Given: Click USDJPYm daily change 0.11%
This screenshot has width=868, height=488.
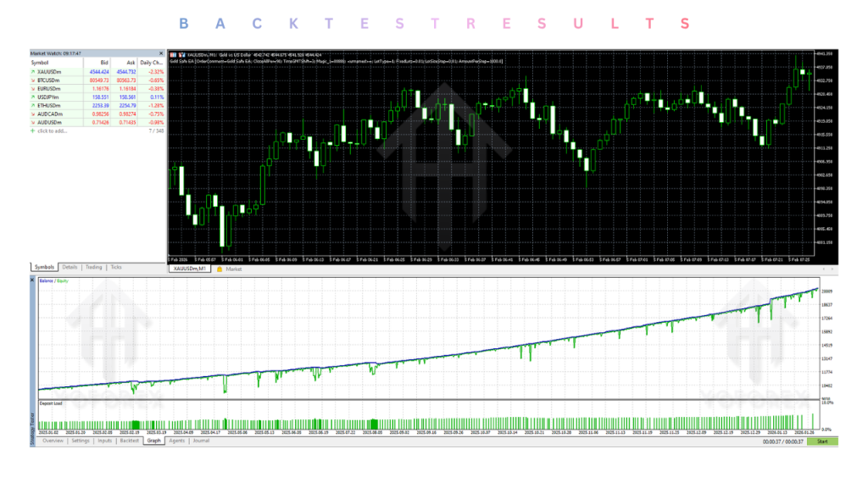Looking at the screenshot, I should point(157,97).
